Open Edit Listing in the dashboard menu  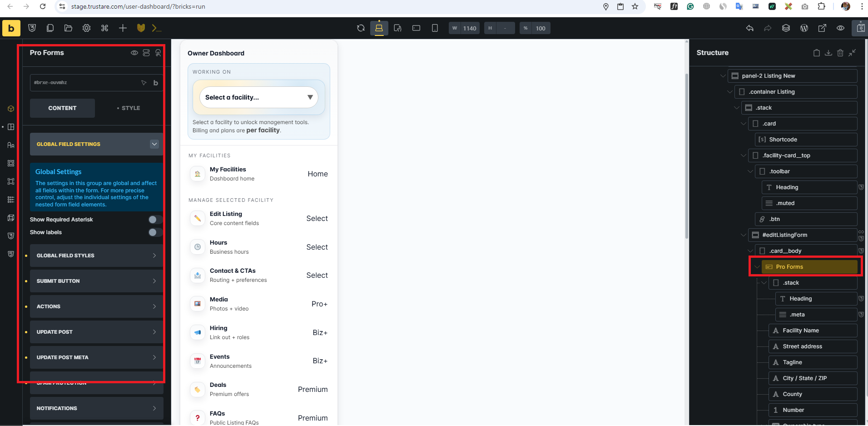(x=258, y=218)
